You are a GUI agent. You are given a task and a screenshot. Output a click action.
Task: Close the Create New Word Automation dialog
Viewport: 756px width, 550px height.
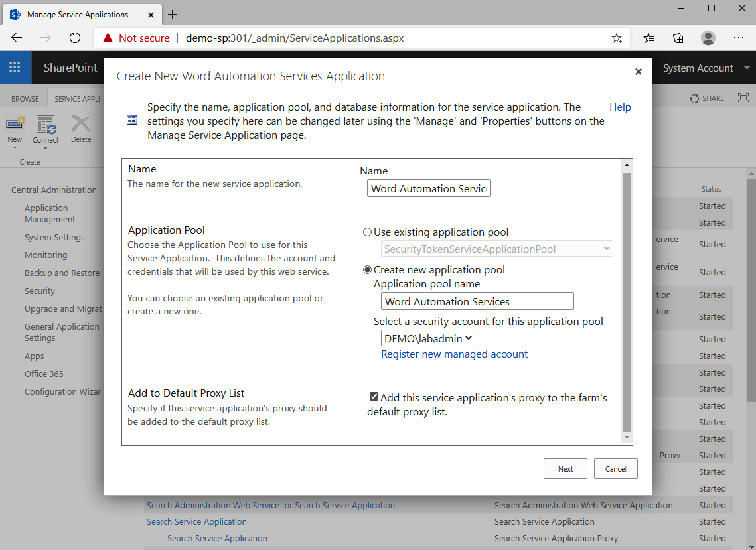[639, 72]
